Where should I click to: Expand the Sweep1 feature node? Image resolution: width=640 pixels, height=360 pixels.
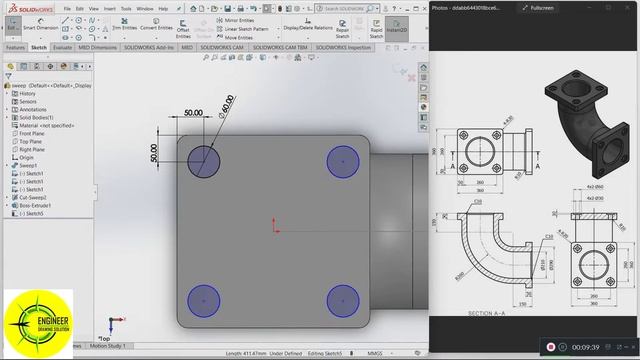7,165
